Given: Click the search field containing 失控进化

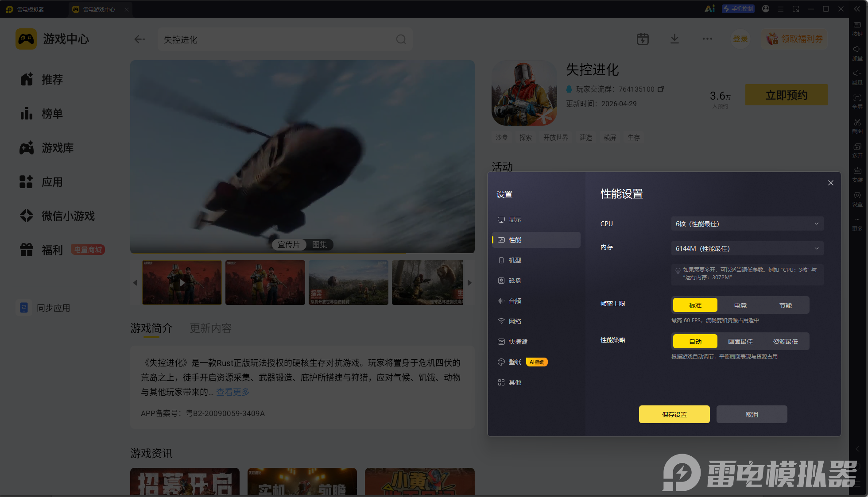Looking at the screenshot, I should pos(285,39).
